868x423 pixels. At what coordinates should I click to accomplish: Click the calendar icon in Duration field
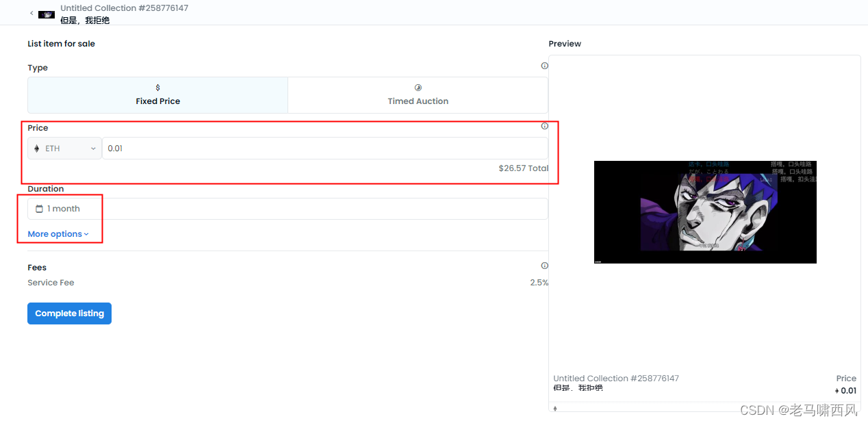click(x=39, y=209)
